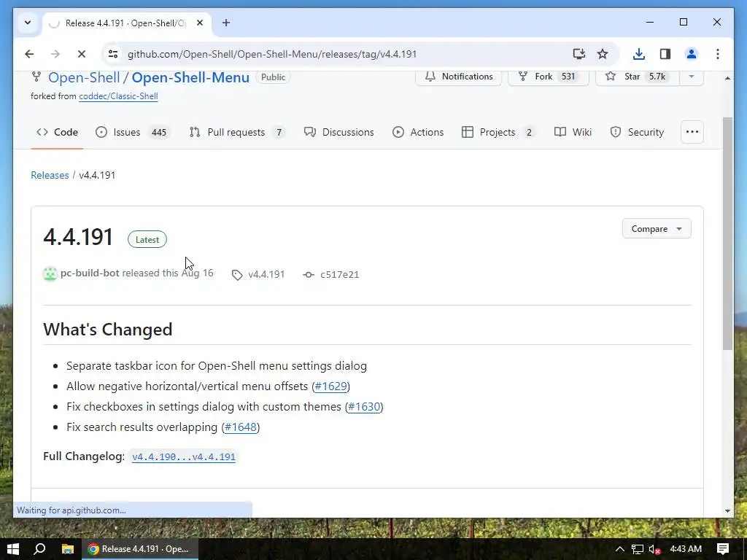Screen dimensions: 747x560
Task: Switch to the Issues tab
Action: pyautogui.click(x=133, y=133)
